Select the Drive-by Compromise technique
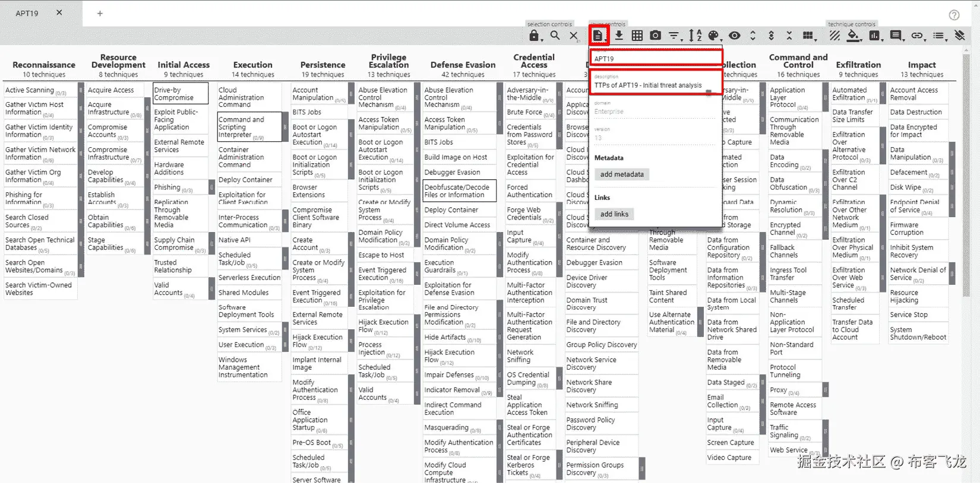The height and width of the screenshot is (483, 980). pos(181,94)
